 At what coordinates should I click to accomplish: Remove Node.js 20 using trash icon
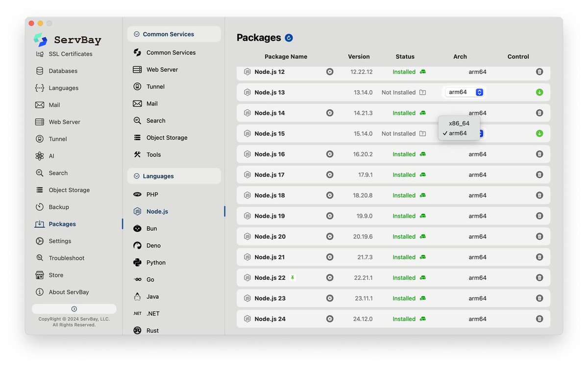point(539,236)
